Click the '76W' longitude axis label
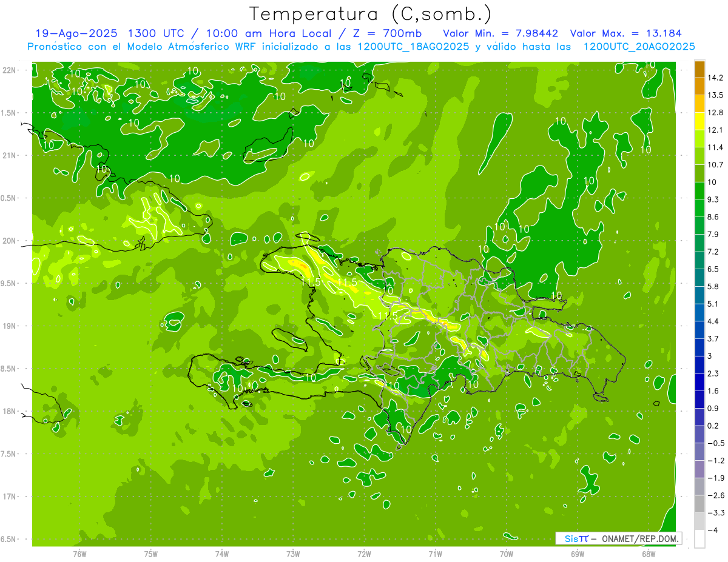The width and height of the screenshot is (728, 562). [79, 554]
